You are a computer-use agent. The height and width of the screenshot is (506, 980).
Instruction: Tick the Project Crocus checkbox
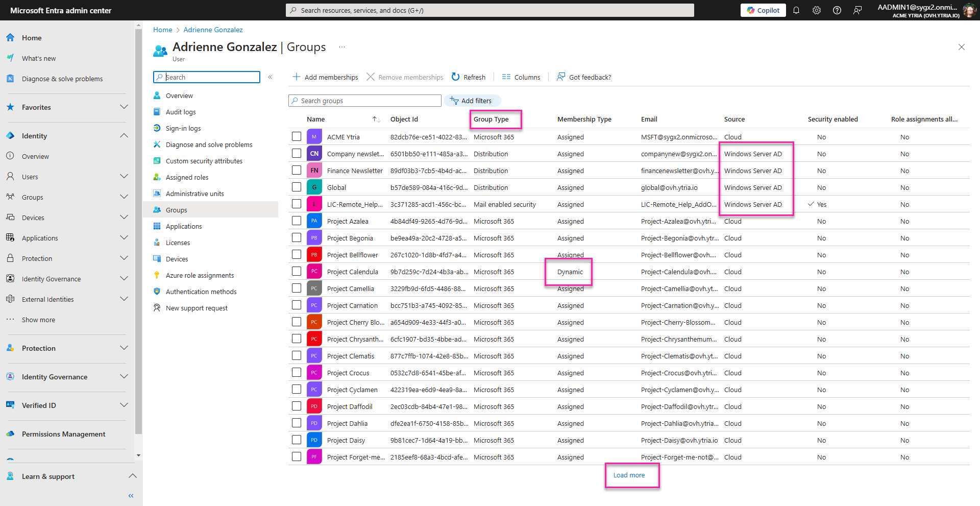[297, 372]
